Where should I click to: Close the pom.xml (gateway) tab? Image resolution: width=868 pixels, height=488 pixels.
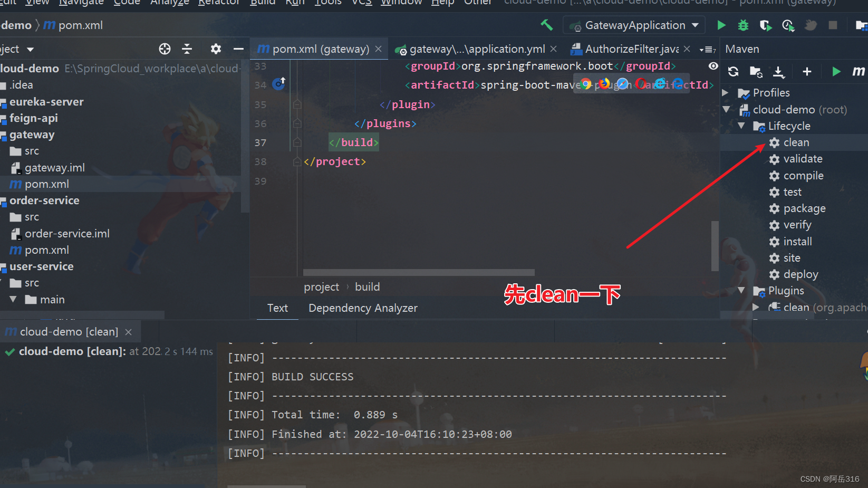click(378, 49)
